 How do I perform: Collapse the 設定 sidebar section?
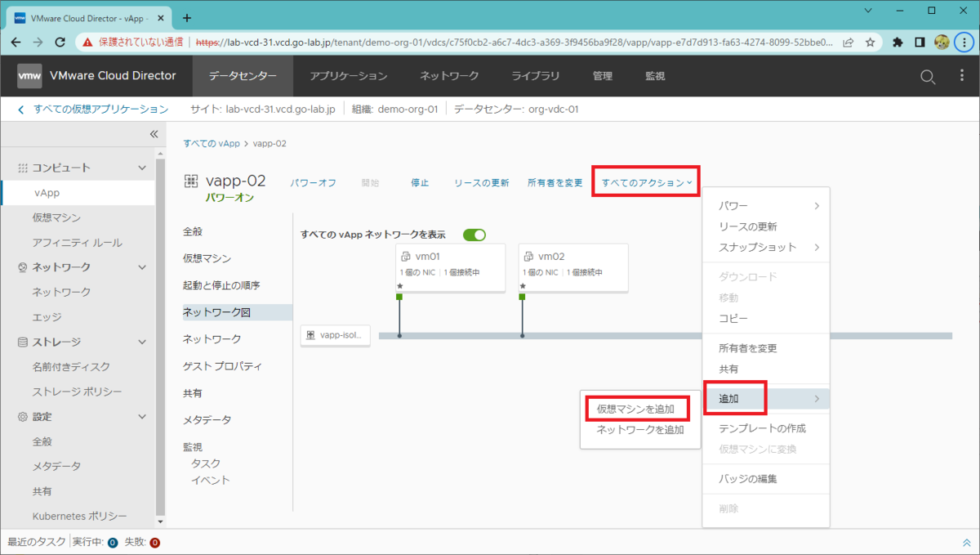142,417
